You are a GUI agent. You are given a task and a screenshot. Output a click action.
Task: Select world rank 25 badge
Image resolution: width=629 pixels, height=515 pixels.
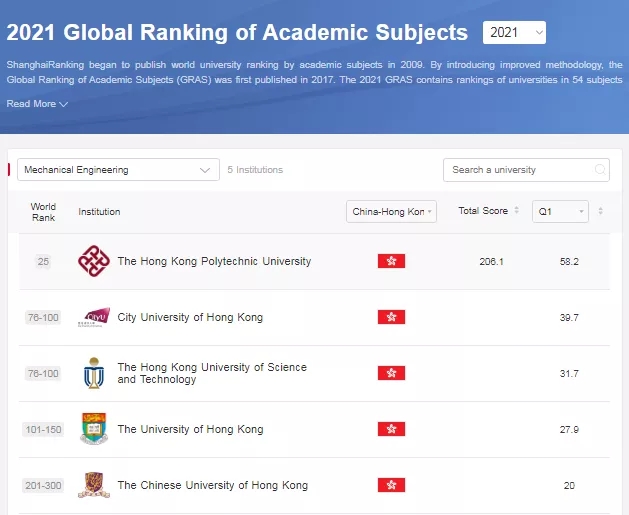click(43, 262)
